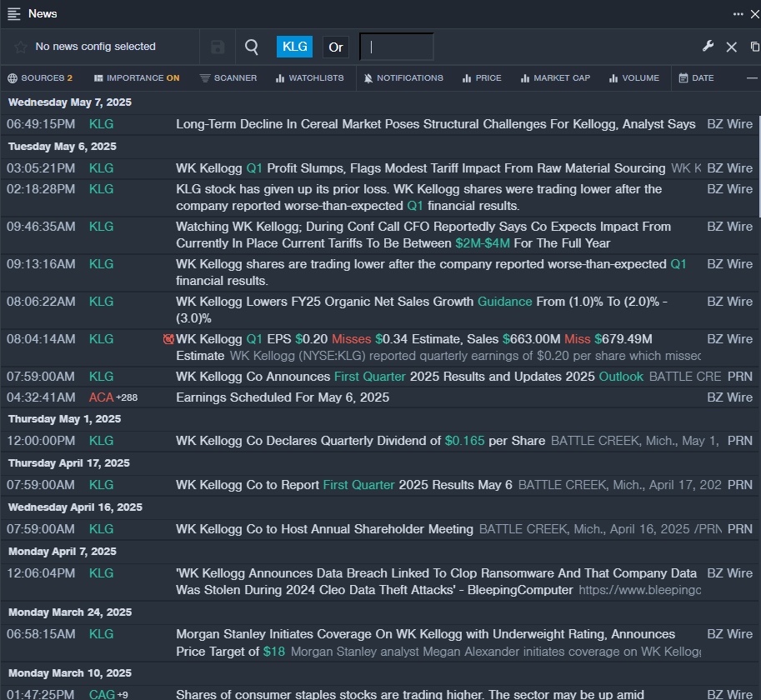
Task: Click BZ Wire source on the 06:49:15PM row
Action: click(730, 124)
